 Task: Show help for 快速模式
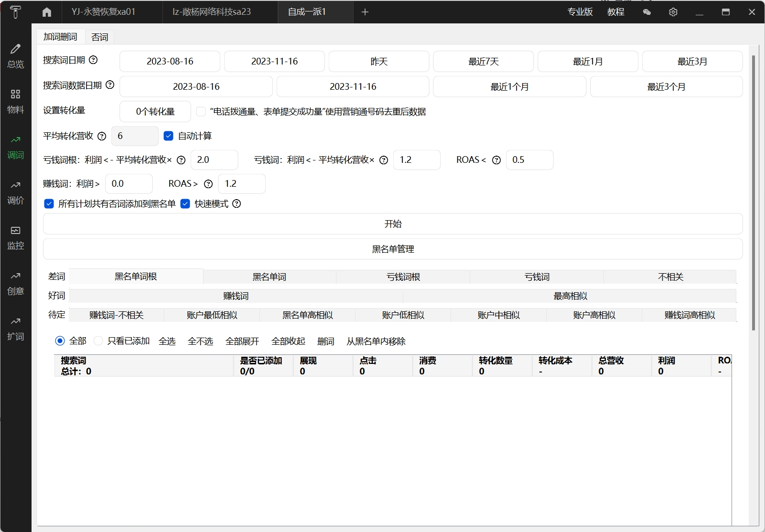[237, 203]
